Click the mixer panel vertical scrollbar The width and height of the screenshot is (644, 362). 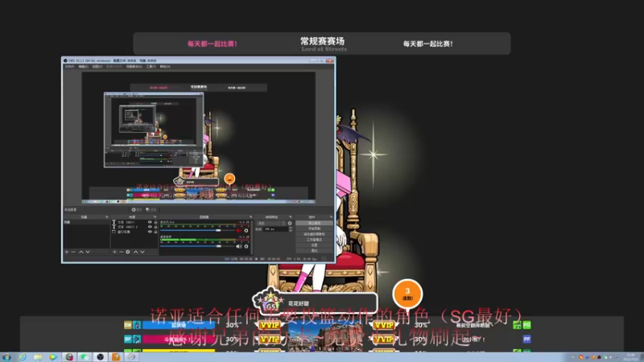click(252, 237)
